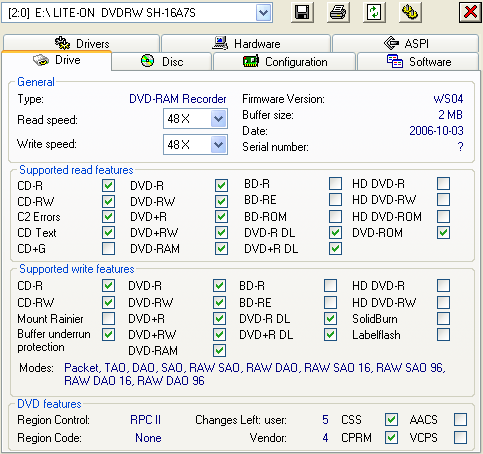Click the Save floppy disk icon

tap(302, 13)
